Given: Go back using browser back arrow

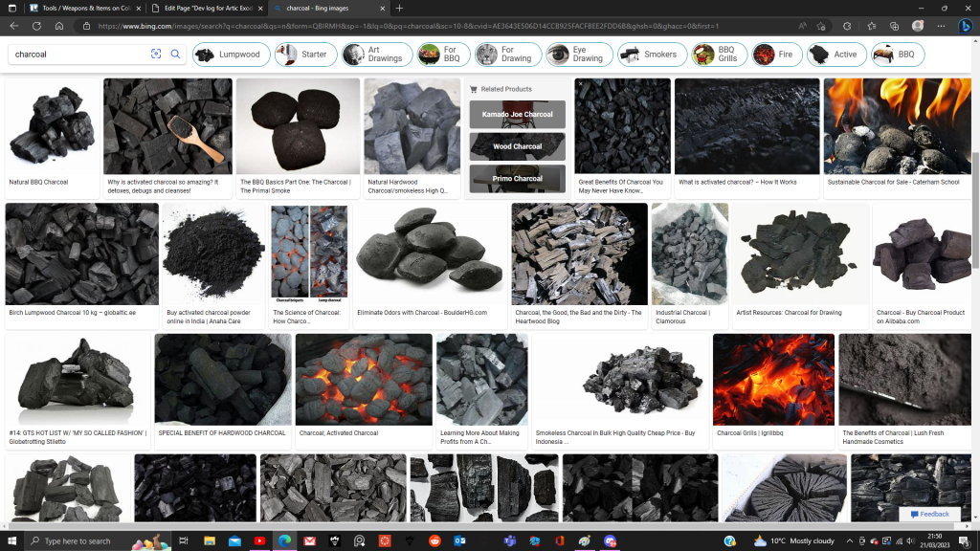Looking at the screenshot, I should [14, 26].
